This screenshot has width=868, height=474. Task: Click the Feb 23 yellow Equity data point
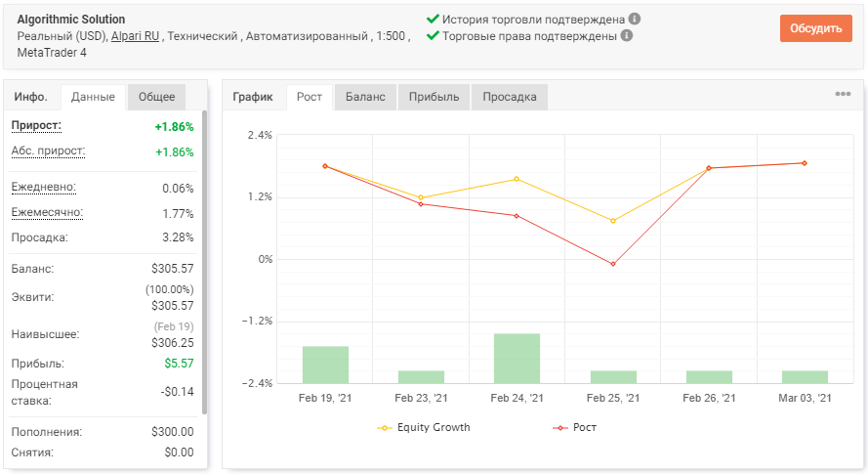coord(421,197)
